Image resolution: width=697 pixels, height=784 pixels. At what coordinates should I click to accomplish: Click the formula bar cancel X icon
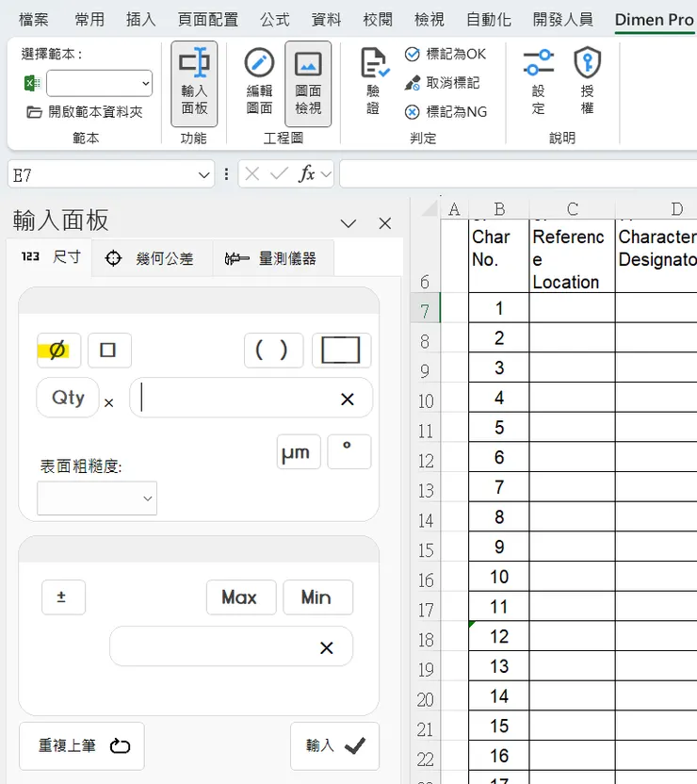click(252, 174)
